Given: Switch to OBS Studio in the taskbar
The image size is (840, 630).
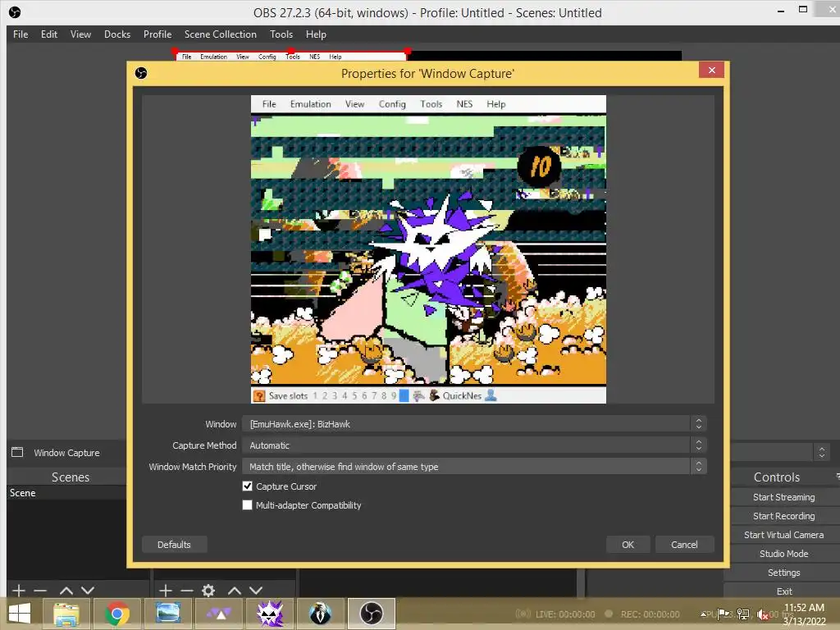Looking at the screenshot, I should tap(372, 614).
